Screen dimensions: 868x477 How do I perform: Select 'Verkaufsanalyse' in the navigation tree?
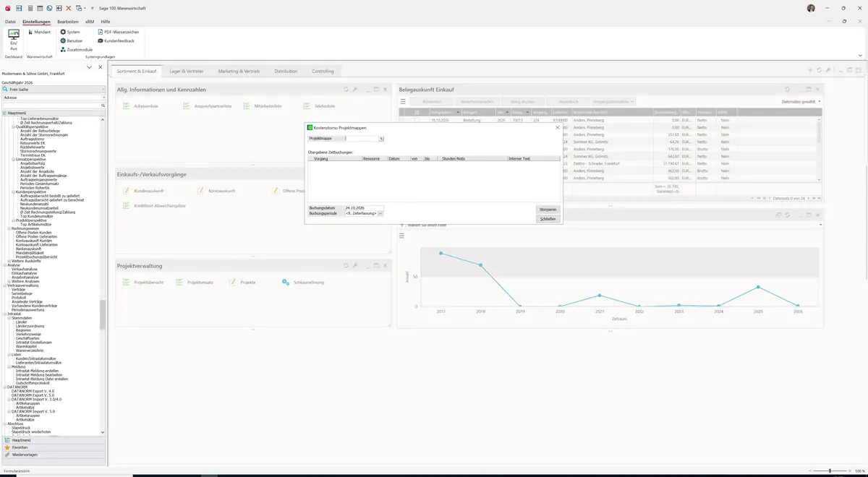(x=25, y=269)
